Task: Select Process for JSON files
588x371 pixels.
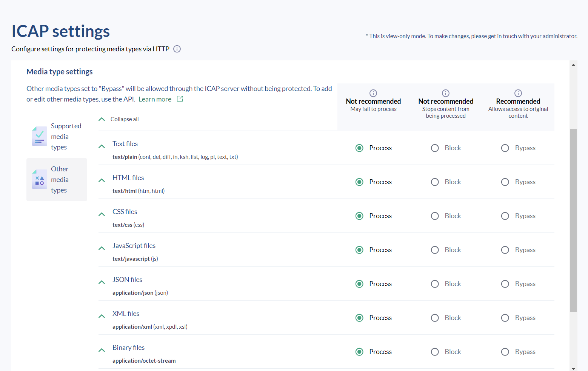Action: coord(360,284)
